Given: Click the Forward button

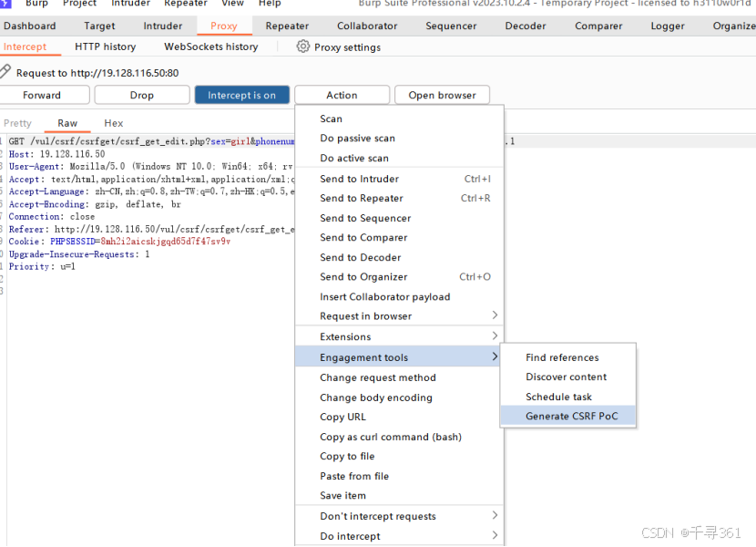Looking at the screenshot, I should [x=42, y=95].
